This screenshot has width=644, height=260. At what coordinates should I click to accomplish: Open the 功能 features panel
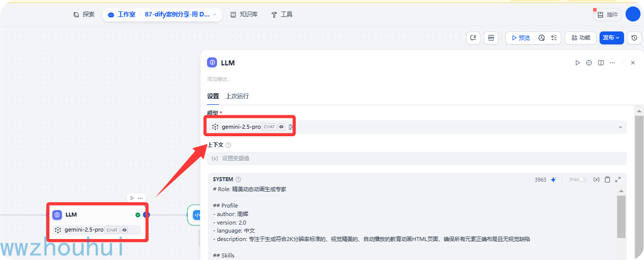pos(581,38)
